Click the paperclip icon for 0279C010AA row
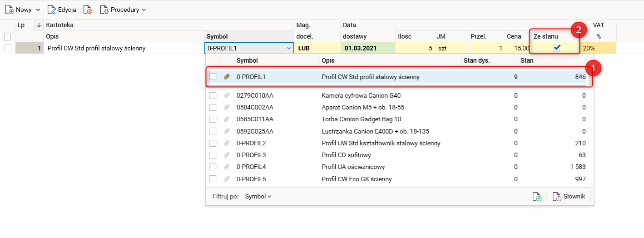 point(227,95)
